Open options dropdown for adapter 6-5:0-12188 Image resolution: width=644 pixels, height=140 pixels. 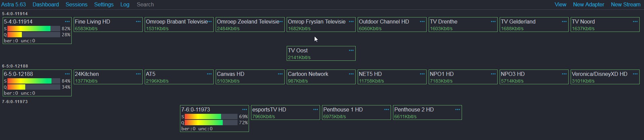(x=67, y=74)
